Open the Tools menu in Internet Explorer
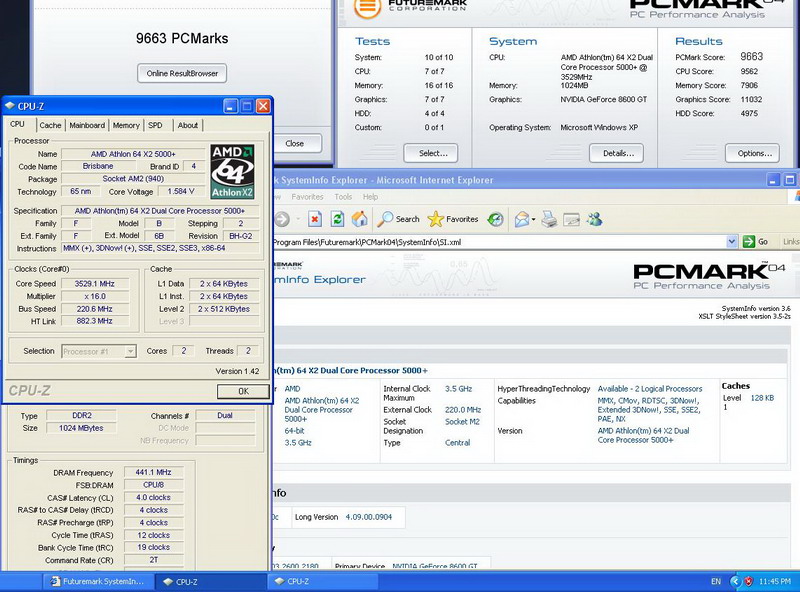Image resolution: width=800 pixels, height=592 pixels. (343, 197)
